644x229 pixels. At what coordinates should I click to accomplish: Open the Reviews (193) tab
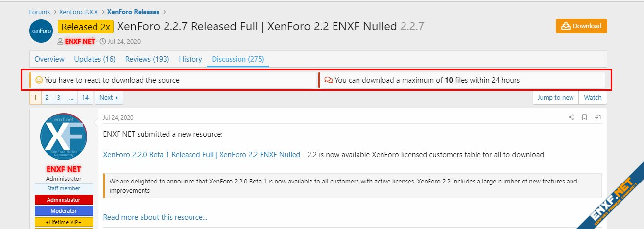[147, 59]
